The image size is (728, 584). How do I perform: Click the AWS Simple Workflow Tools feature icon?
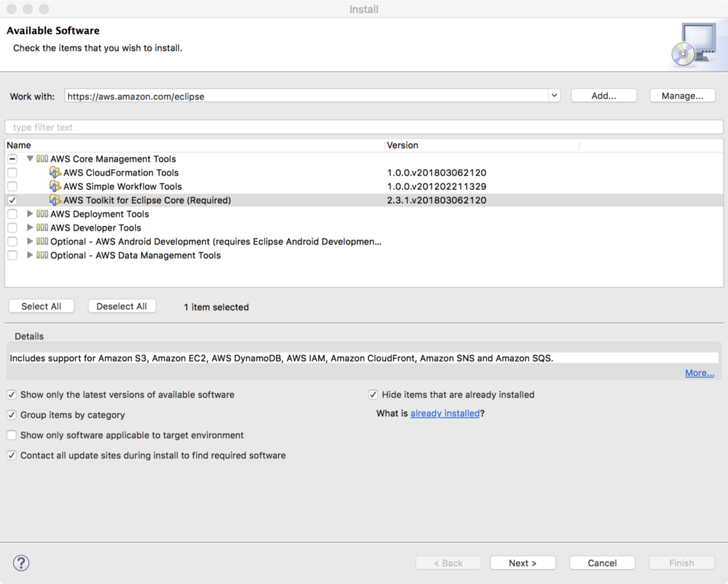(55, 186)
